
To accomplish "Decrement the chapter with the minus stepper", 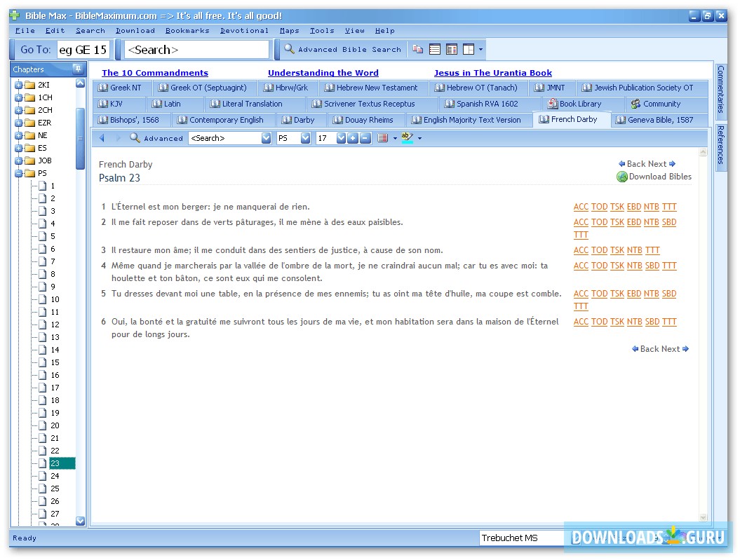I will tap(364, 138).
